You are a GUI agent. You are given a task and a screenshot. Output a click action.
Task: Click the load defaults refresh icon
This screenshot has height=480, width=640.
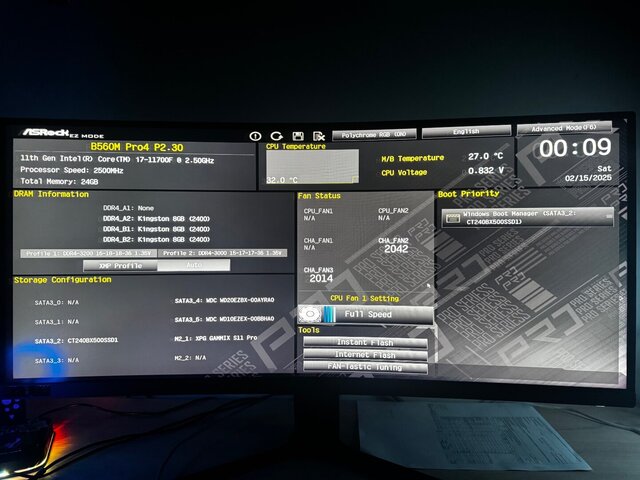(276, 135)
